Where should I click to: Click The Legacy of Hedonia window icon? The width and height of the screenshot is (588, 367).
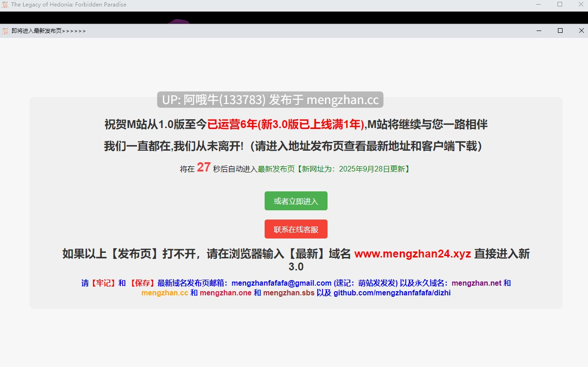[5, 5]
